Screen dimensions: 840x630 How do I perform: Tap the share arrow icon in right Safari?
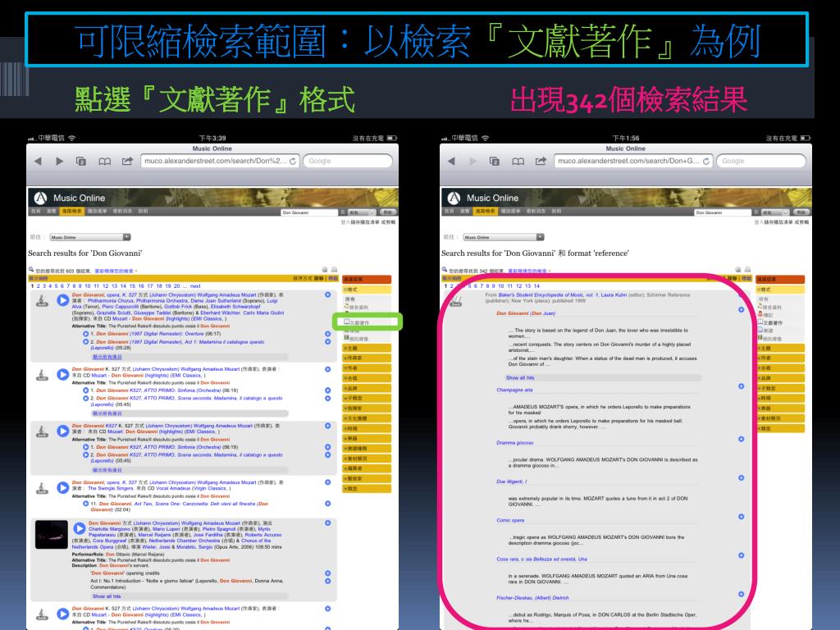point(541,162)
